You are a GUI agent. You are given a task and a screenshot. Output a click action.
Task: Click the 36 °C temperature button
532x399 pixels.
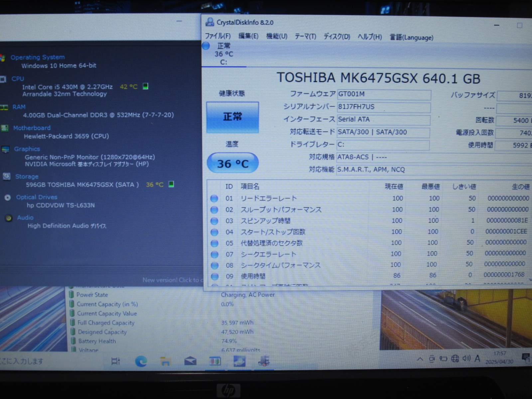tap(232, 163)
